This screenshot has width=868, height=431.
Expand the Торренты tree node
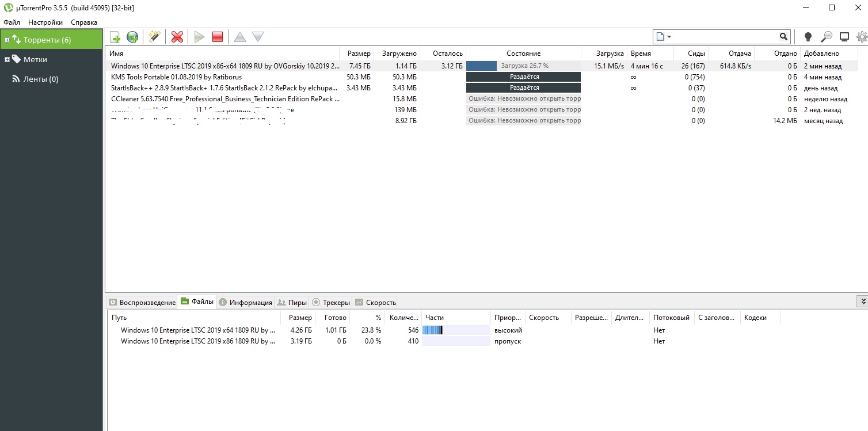tap(7, 40)
